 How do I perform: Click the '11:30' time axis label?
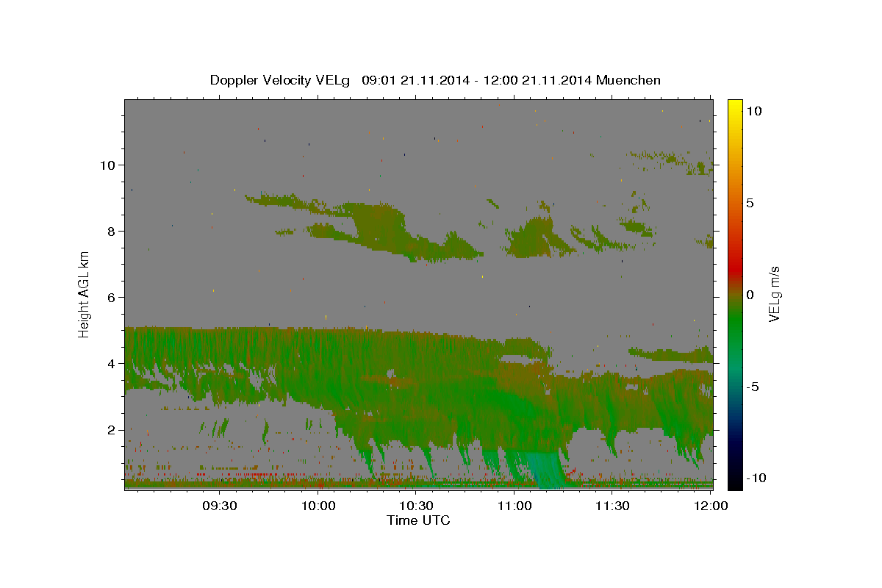612,506
